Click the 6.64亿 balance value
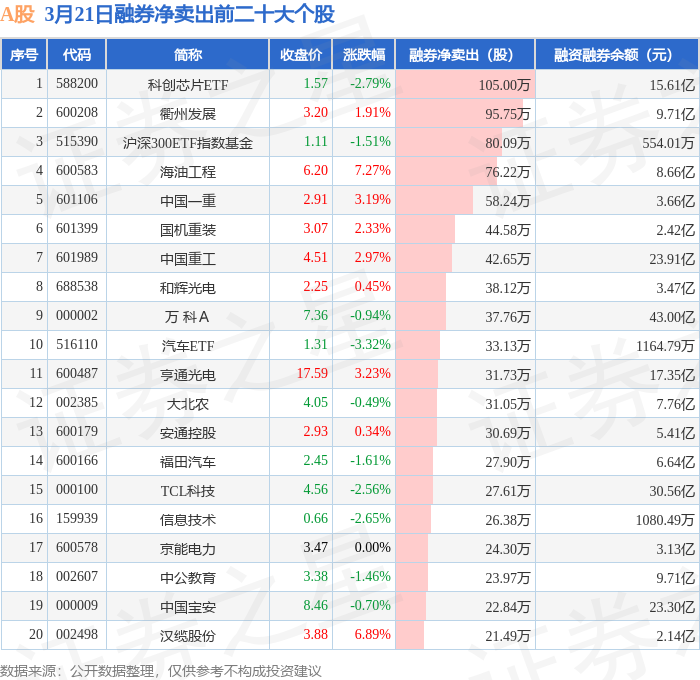 click(x=675, y=462)
